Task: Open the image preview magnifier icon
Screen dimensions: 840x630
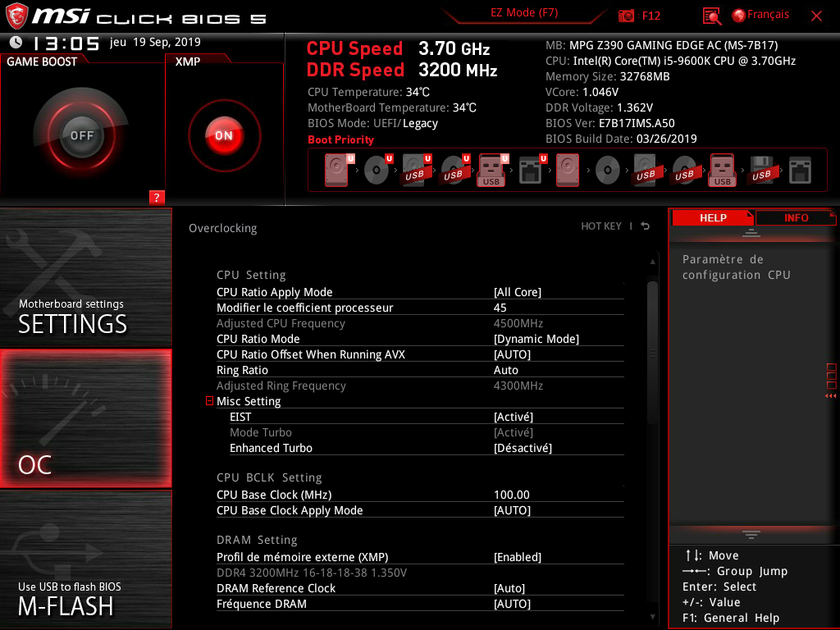Action: coord(712,14)
